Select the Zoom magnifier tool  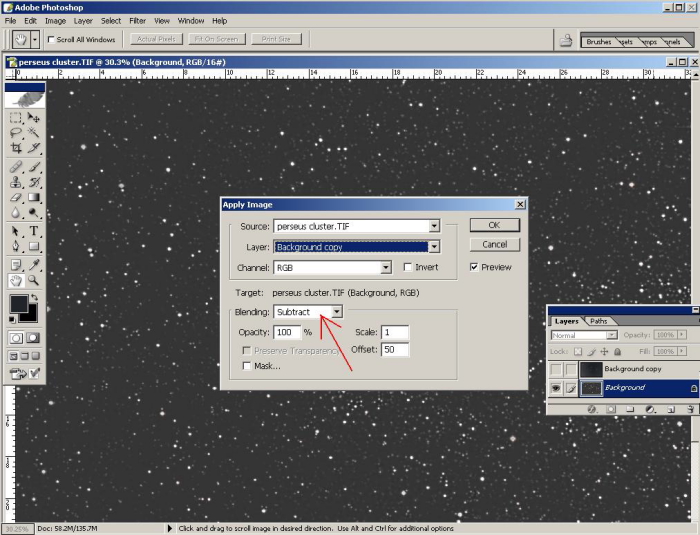click(x=34, y=281)
